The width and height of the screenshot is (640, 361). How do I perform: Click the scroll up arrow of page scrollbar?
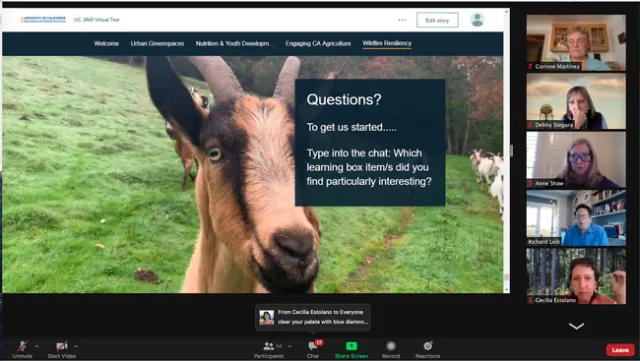tap(507, 12)
